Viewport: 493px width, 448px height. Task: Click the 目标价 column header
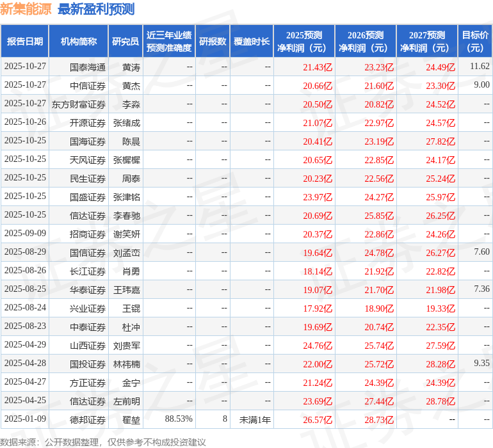(475, 42)
